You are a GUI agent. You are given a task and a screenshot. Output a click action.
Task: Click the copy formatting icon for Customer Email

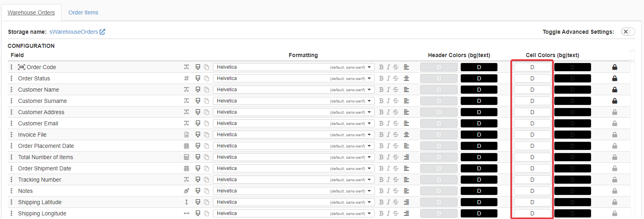(x=206, y=123)
